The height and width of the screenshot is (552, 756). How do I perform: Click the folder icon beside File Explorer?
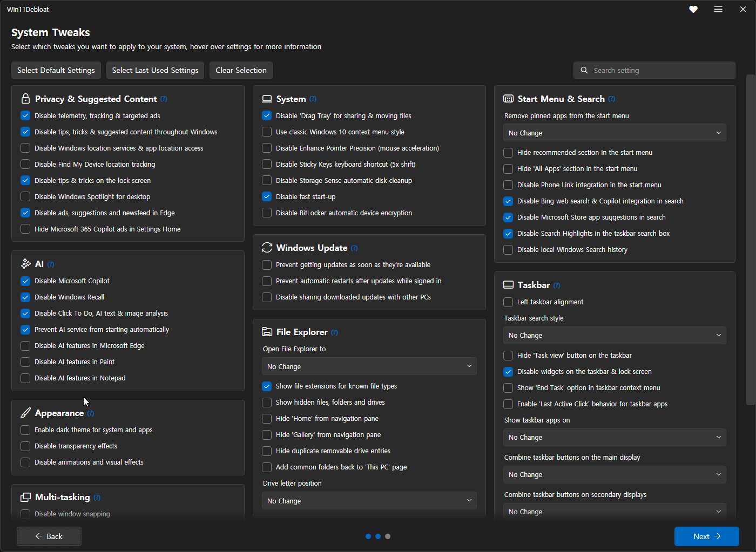(x=267, y=332)
